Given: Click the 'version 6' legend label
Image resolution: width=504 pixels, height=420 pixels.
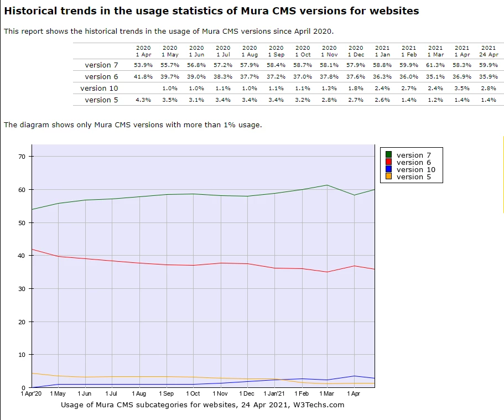Looking at the screenshot, I should click(x=414, y=162).
